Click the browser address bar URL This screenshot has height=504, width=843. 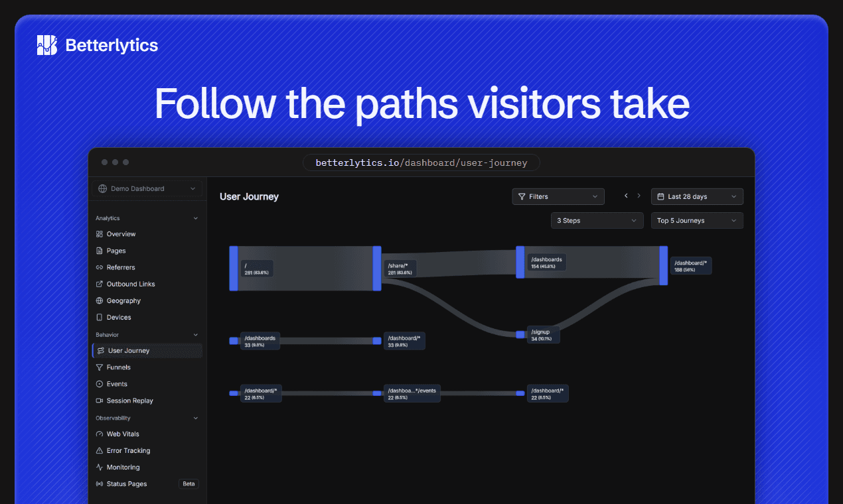(x=421, y=163)
